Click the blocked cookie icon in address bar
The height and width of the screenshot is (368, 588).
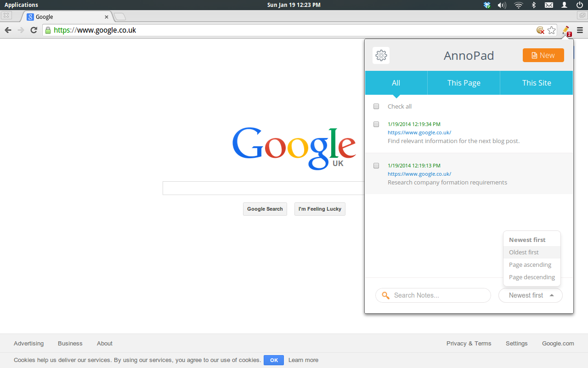click(x=541, y=30)
